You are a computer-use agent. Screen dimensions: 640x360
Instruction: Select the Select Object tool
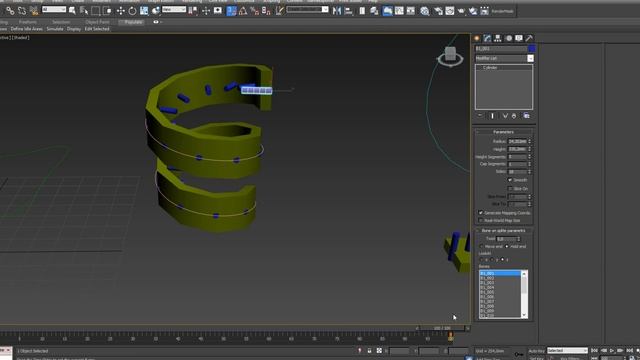click(x=72, y=11)
